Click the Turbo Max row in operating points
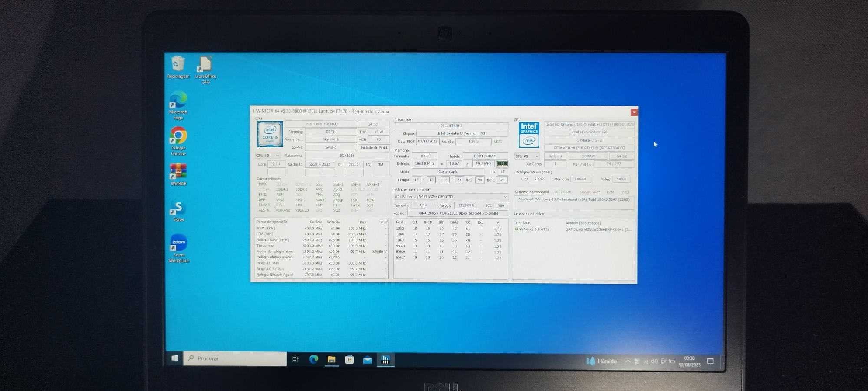 321,245
